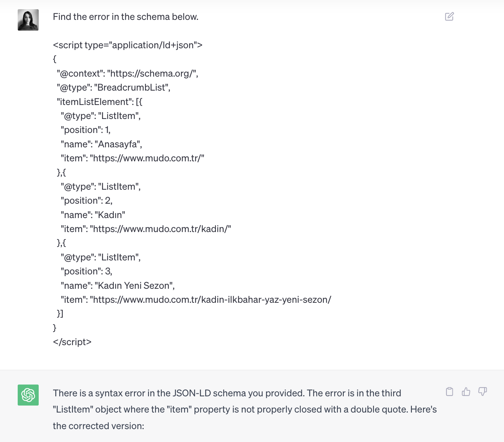Give the response a thumbs up
Viewport: 504px width, 442px height.
point(466,392)
